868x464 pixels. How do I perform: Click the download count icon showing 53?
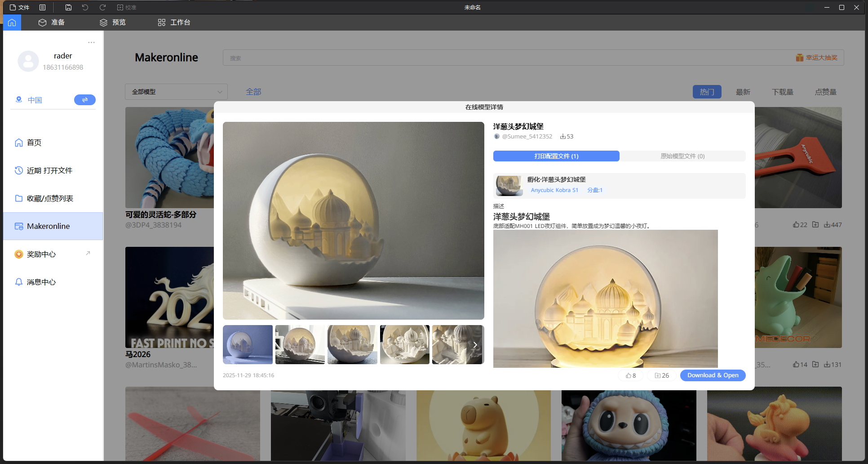[x=562, y=136]
